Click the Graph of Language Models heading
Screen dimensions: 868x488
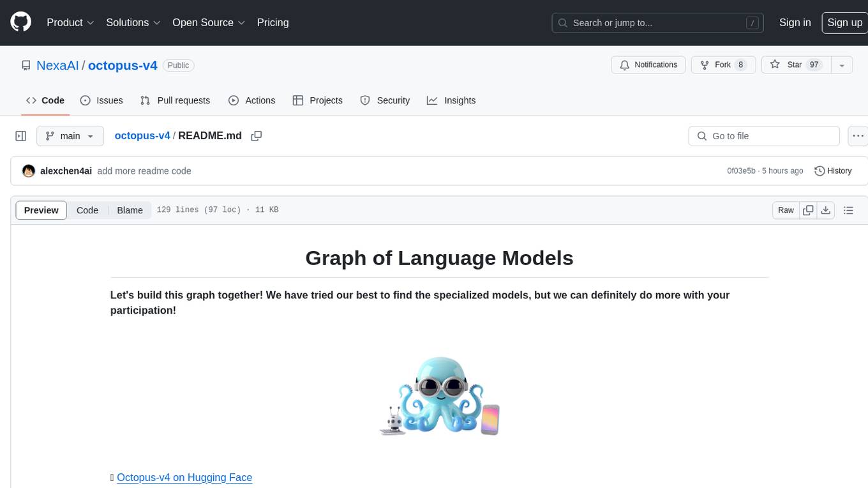439,258
